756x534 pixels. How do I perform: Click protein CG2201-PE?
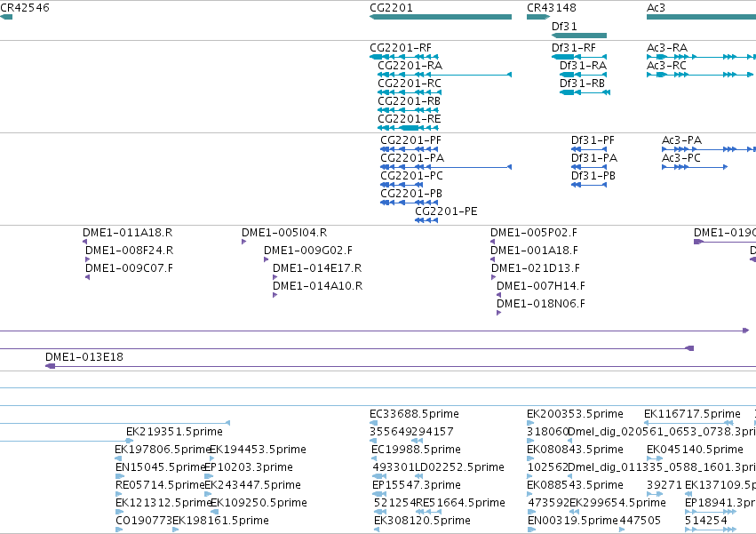click(x=426, y=220)
